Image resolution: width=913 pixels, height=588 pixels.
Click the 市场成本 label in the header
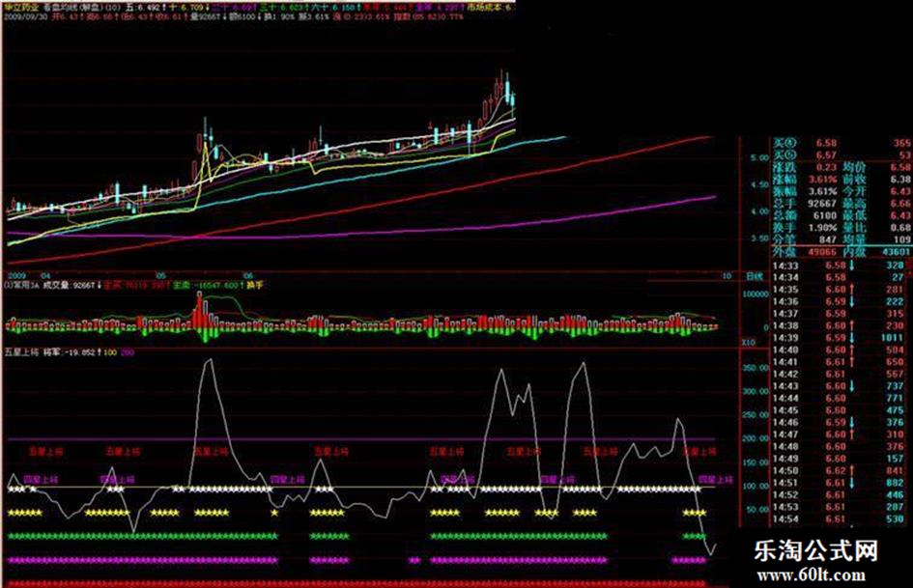484,8
